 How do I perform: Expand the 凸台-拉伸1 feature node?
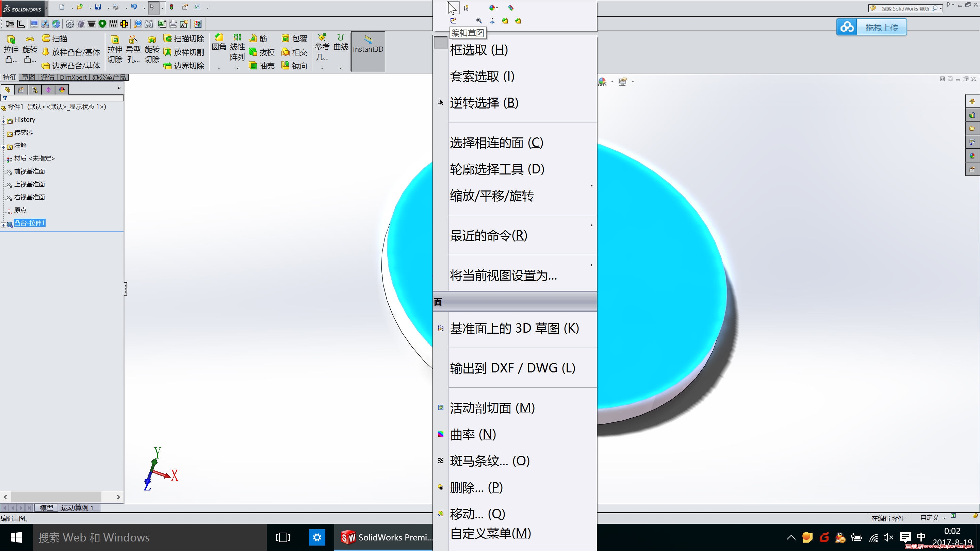[3, 225]
